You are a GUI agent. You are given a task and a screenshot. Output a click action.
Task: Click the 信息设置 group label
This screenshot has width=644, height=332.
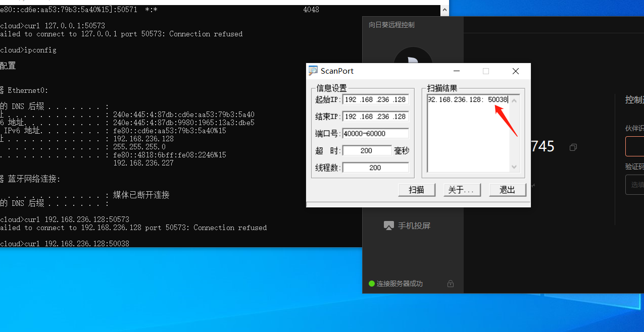tap(332, 88)
